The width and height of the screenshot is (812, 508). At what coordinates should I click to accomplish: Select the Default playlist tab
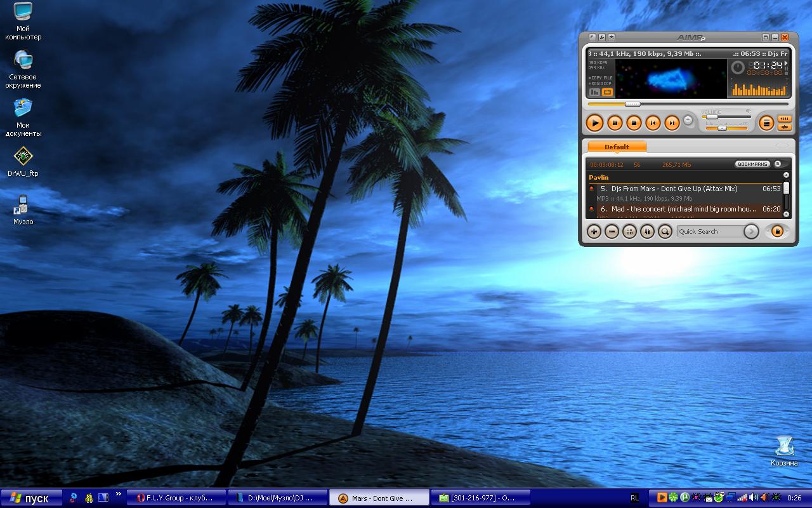tap(617, 147)
